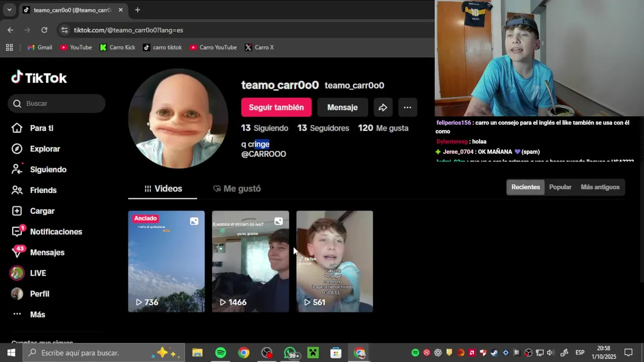Open Spotify from the taskbar
The width and height of the screenshot is (644, 362).
[x=220, y=353]
